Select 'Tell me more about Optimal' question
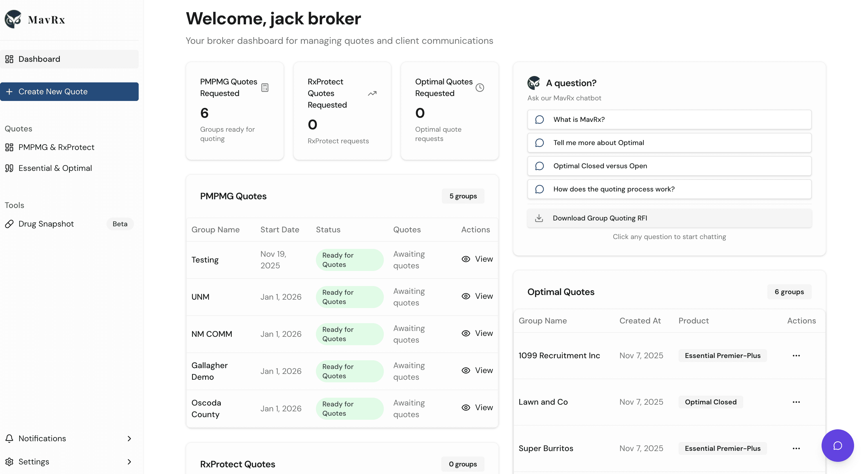This screenshot has width=868, height=474. [x=669, y=143]
